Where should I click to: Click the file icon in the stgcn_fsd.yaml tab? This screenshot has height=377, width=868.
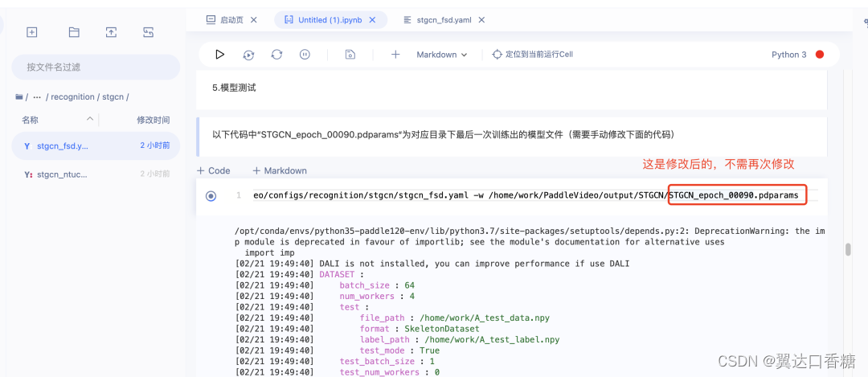[408, 20]
